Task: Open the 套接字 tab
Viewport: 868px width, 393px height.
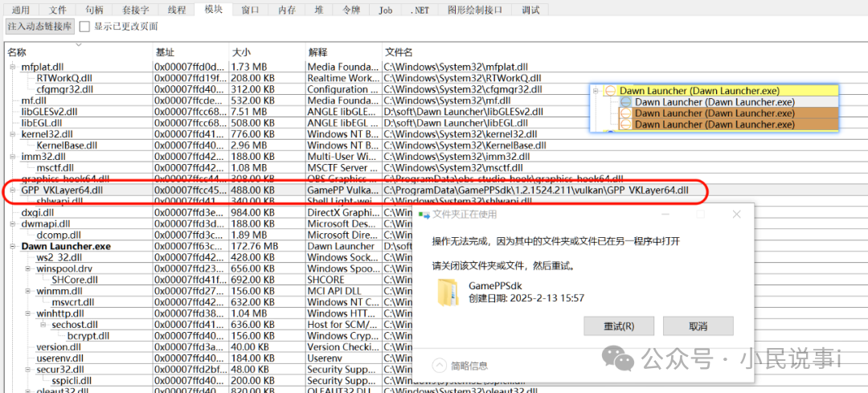Action: pos(134,10)
